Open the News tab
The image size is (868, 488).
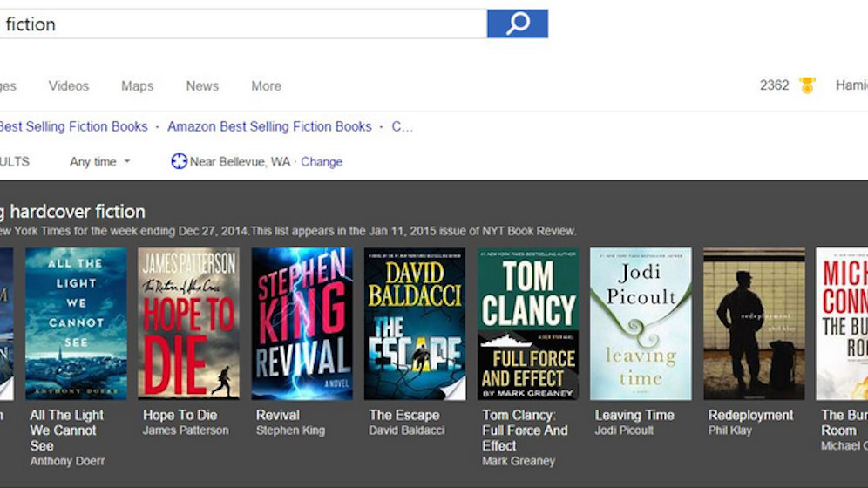202,85
